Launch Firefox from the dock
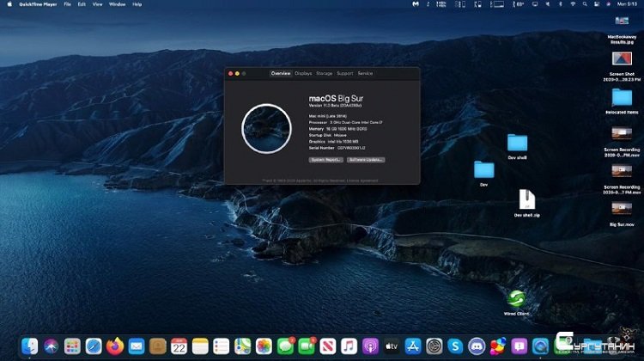Viewport: 644px width, 361px height. coord(115,346)
